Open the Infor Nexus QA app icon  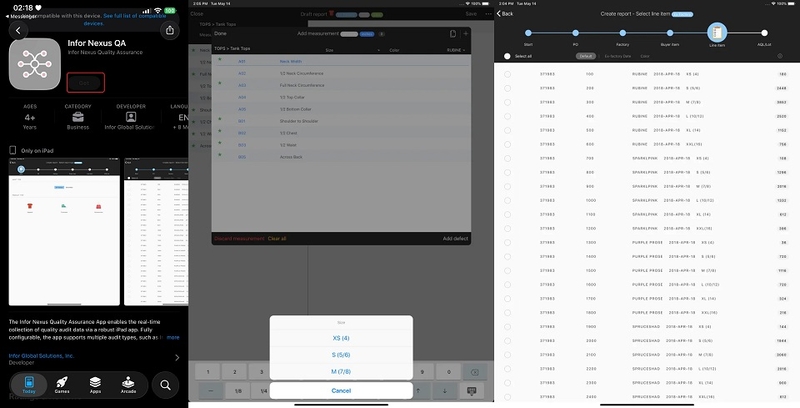(35, 64)
